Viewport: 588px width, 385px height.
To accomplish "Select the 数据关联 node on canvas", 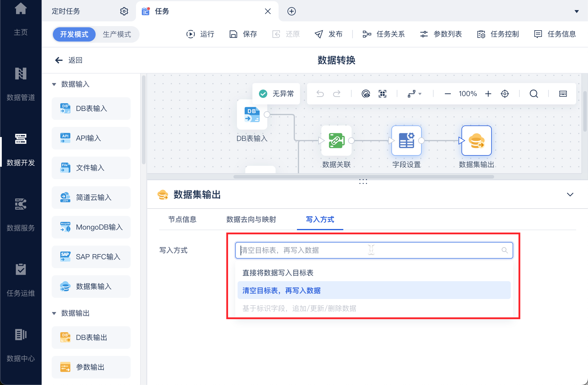I will [336, 141].
